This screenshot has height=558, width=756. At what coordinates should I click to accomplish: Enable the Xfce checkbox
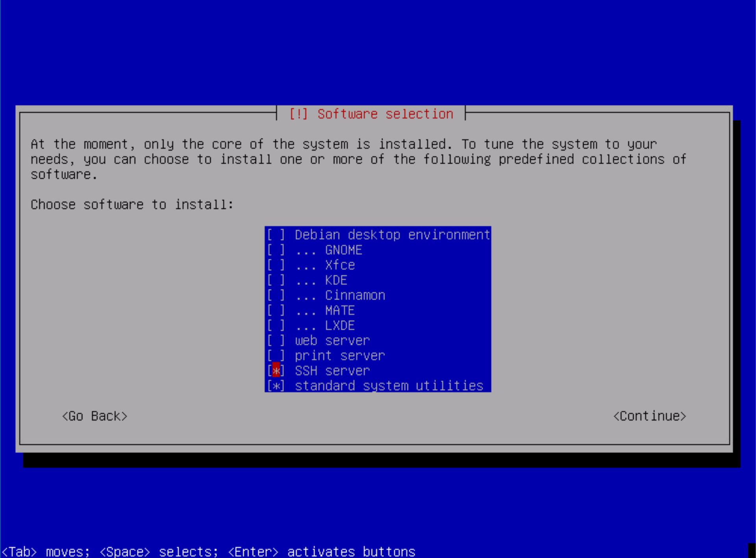[276, 265]
